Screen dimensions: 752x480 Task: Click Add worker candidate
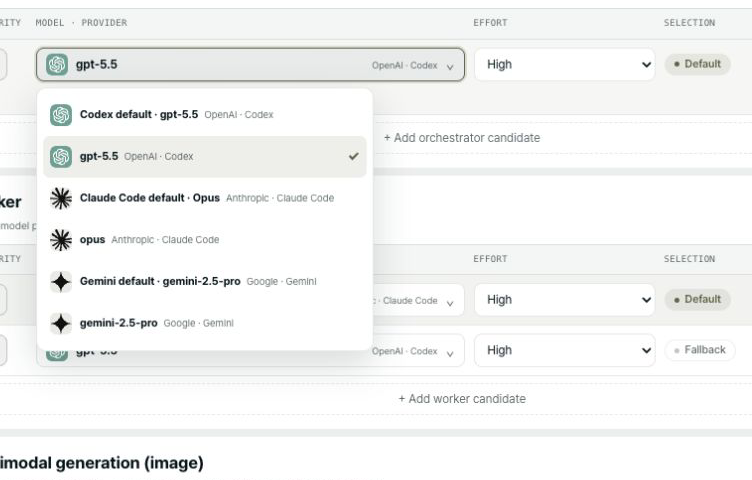coord(462,399)
